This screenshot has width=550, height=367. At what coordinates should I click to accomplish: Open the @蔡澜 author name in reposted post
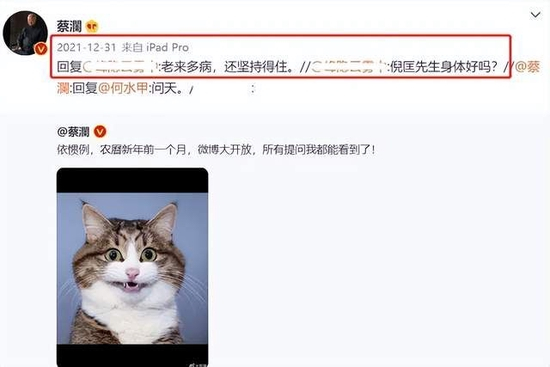click(73, 132)
